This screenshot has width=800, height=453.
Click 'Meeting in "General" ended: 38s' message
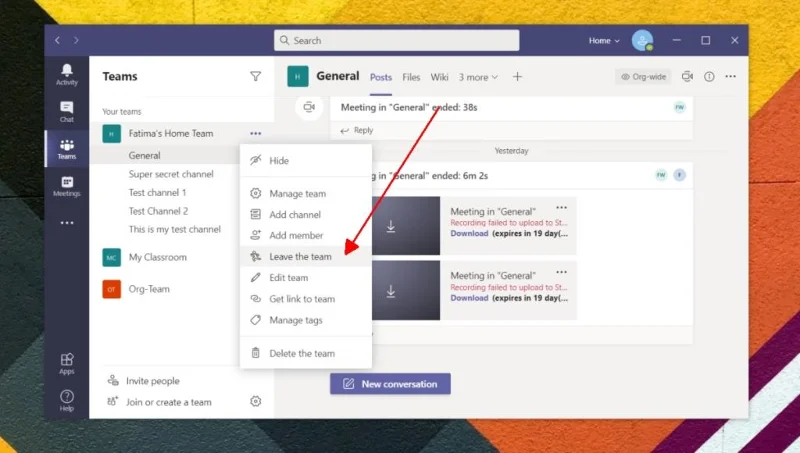[409, 107]
